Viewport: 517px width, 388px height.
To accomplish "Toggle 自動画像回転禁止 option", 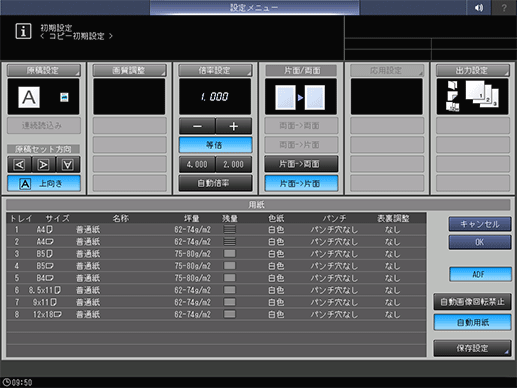I will (472, 302).
